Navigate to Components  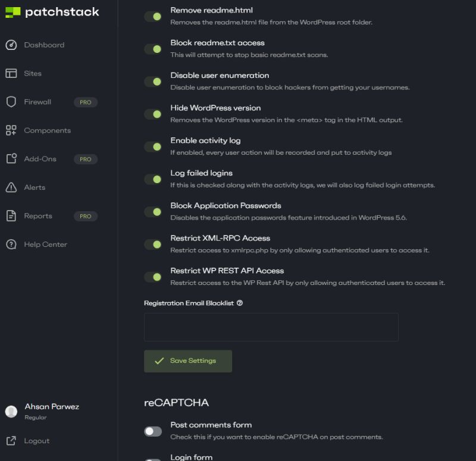tap(47, 130)
